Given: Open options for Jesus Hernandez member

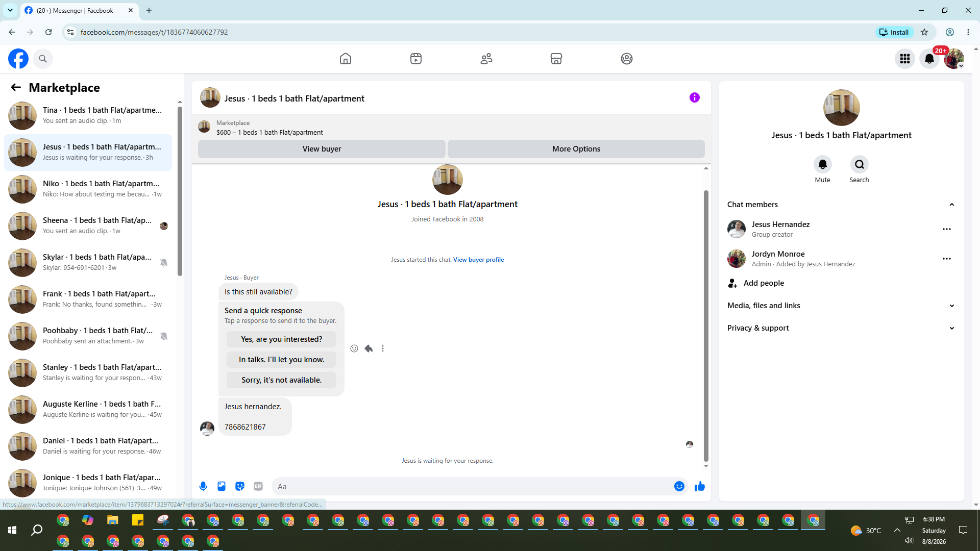Looking at the screenshot, I should [947, 229].
